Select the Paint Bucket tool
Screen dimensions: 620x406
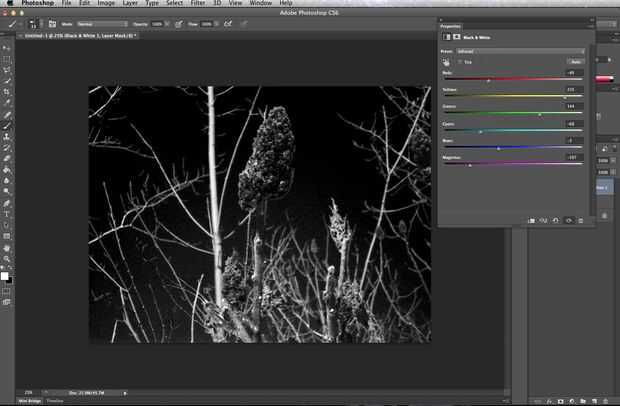click(6, 170)
